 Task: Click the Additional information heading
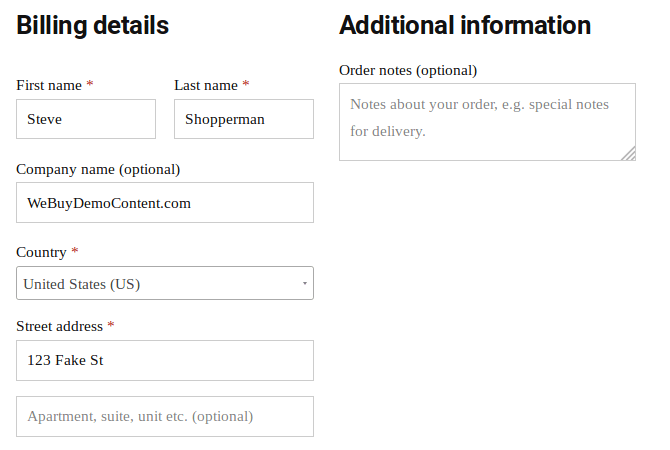click(465, 25)
